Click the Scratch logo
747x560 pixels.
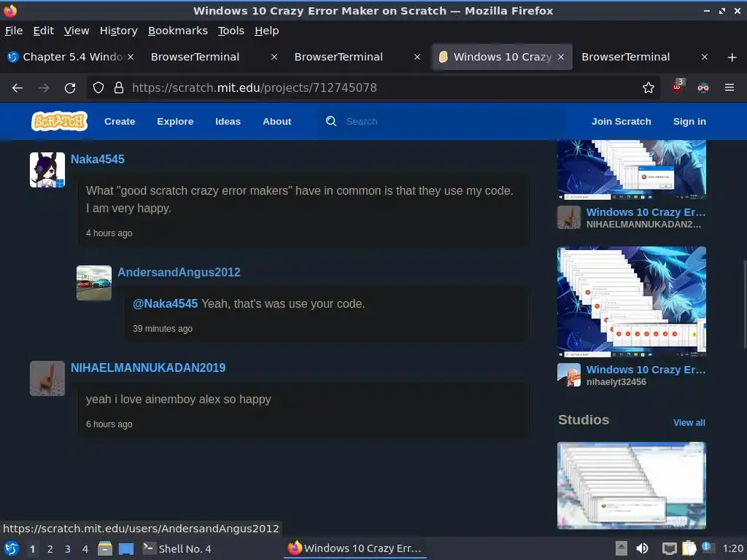[59, 121]
